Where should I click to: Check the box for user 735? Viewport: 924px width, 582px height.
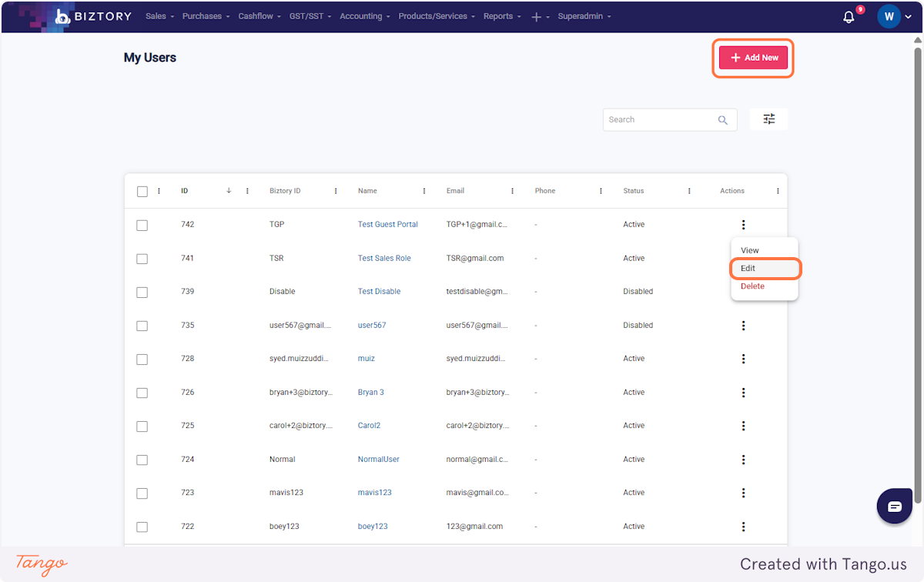[x=142, y=326]
